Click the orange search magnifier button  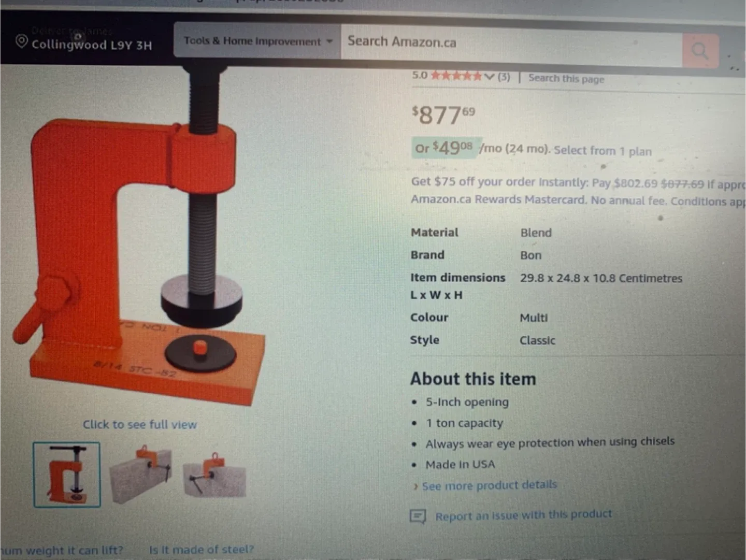tap(700, 50)
